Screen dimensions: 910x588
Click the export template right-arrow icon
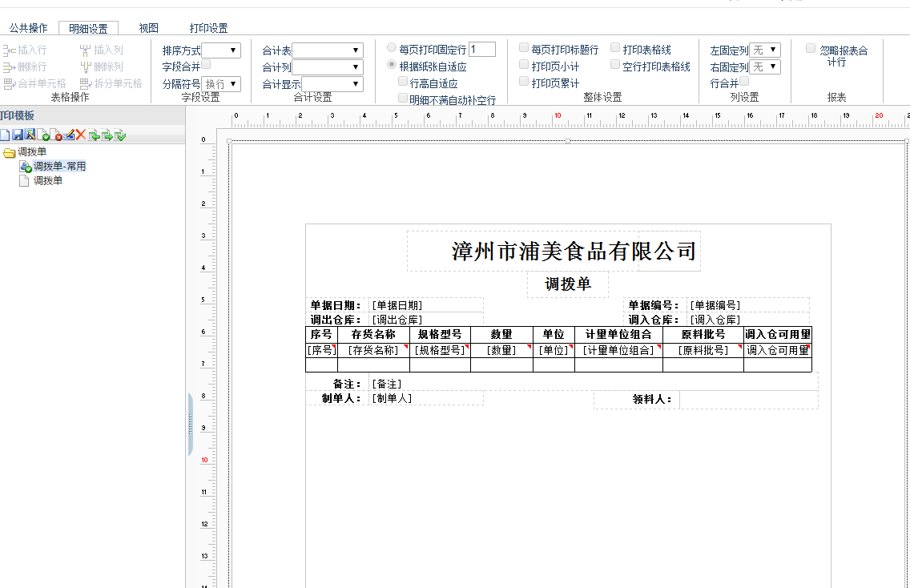[107, 135]
